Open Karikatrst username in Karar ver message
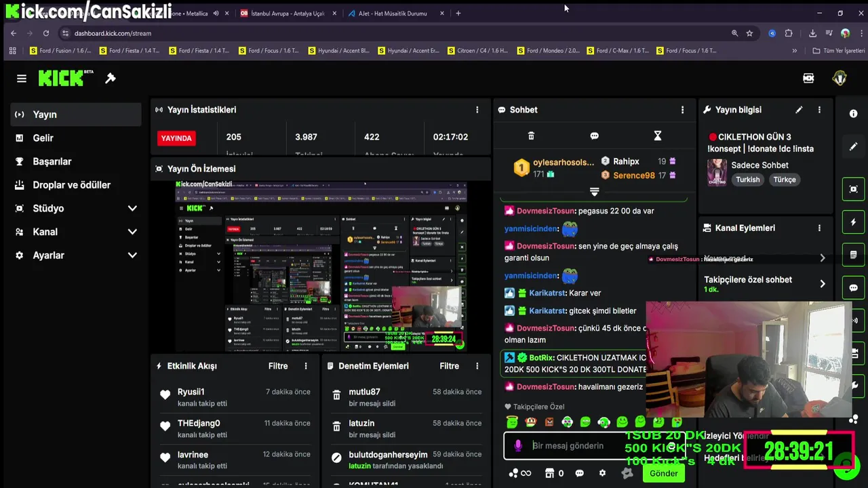Screen dimensions: 868x488 click(547, 293)
